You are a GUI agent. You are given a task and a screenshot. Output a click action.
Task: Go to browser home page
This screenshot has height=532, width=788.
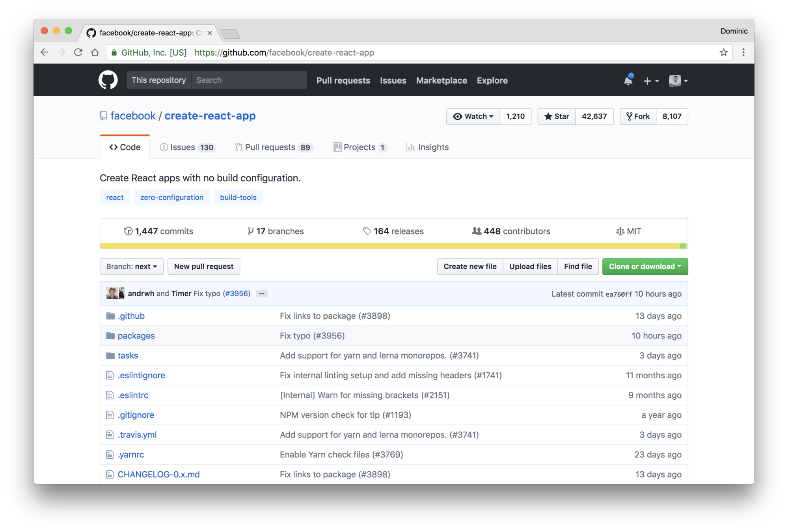click(95, 52)
